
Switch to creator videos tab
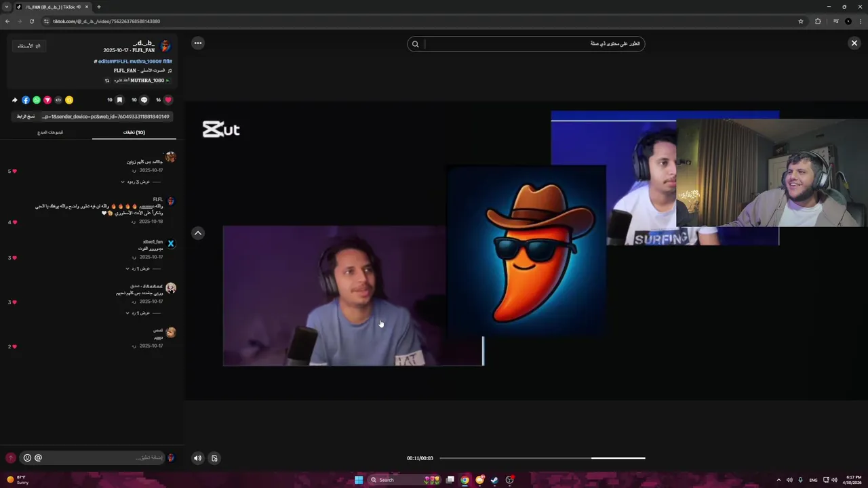coord(50,132)
